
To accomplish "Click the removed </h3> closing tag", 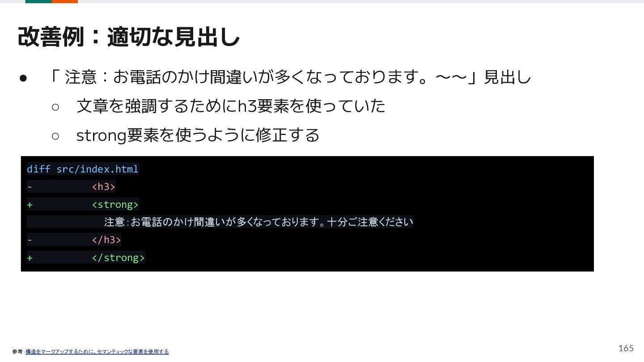I will [106, 240].
